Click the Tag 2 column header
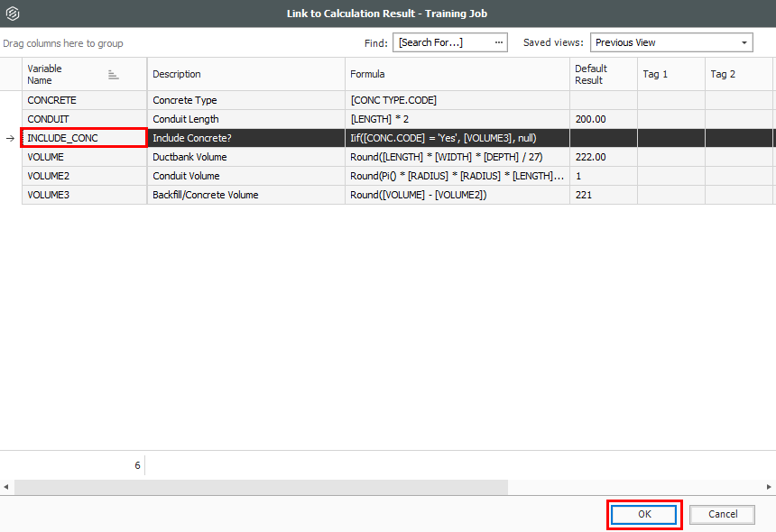This screenshot has height=532, width=776. pos(738,74)
